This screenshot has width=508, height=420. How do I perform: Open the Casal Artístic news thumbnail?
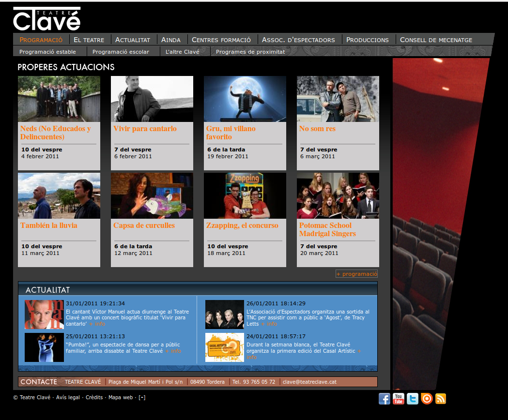pos(225,347)
